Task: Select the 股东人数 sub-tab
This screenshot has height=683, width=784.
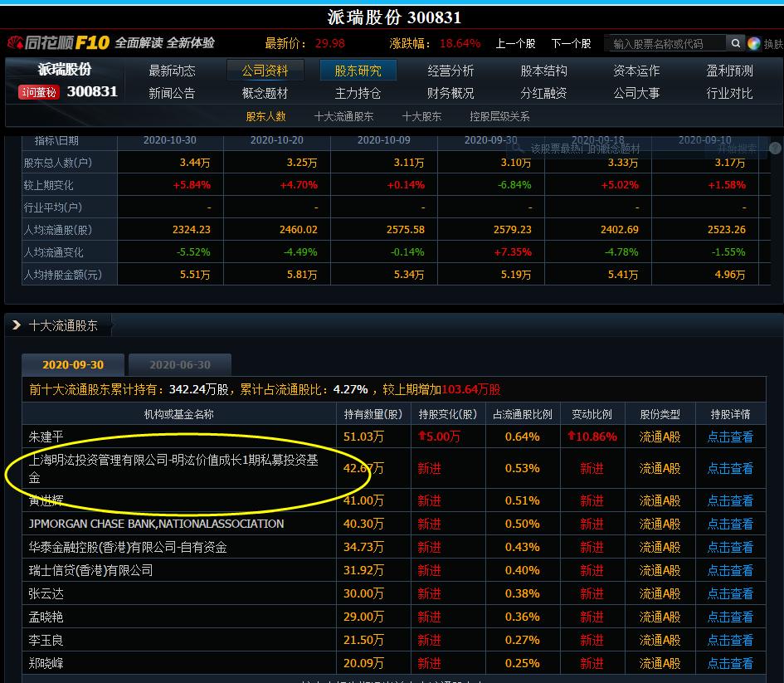Action: [x=266, y=116]
